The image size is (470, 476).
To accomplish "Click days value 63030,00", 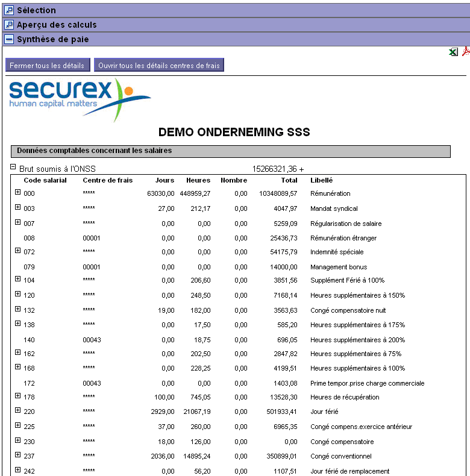I will [x=161, y=193].
